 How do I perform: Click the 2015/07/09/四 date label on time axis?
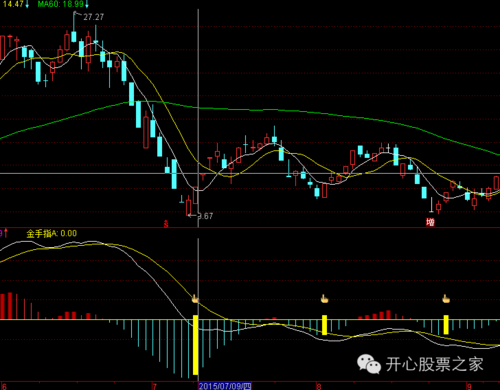pyautogui.click(x=225, y=386)
